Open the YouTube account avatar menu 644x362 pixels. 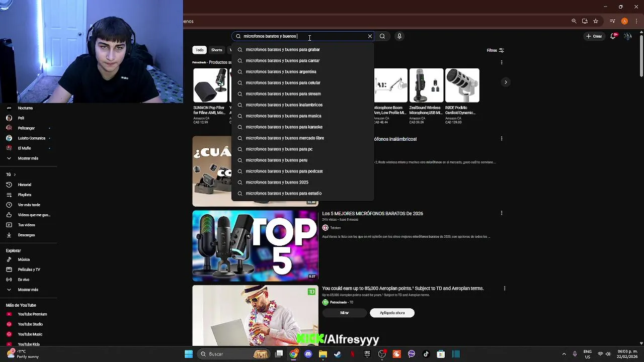point(627,36)
